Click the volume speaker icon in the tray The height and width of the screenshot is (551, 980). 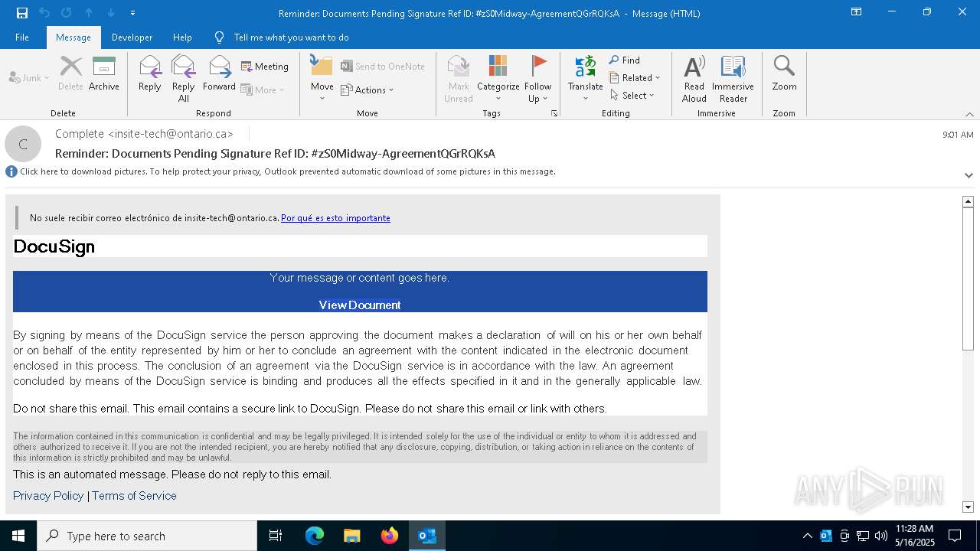pos(881,536)
